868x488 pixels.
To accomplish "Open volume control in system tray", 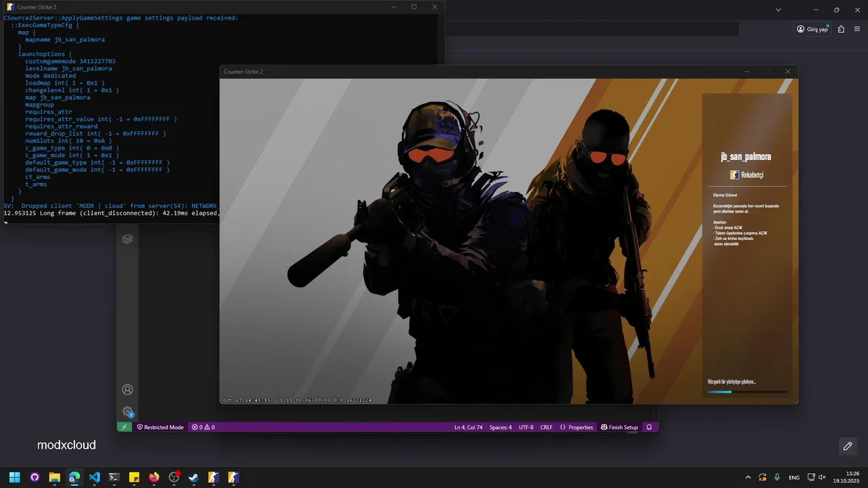I will (822, 477).
